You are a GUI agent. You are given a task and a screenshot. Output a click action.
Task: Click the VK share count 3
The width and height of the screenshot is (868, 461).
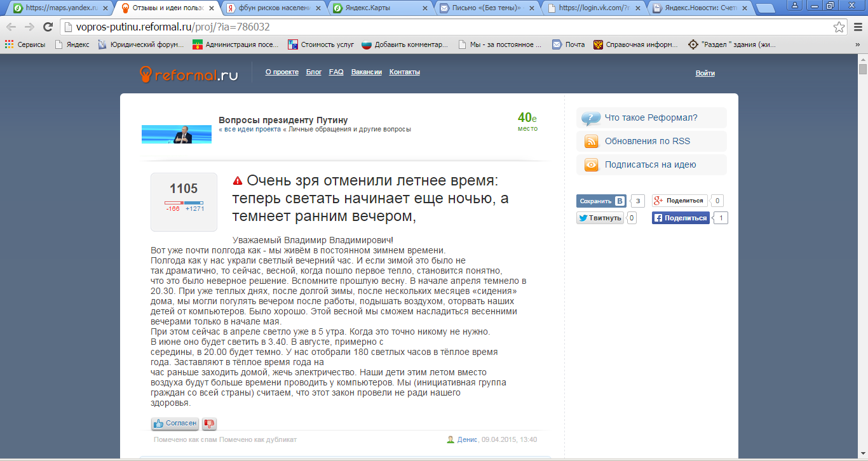click(x=637, y=201)
